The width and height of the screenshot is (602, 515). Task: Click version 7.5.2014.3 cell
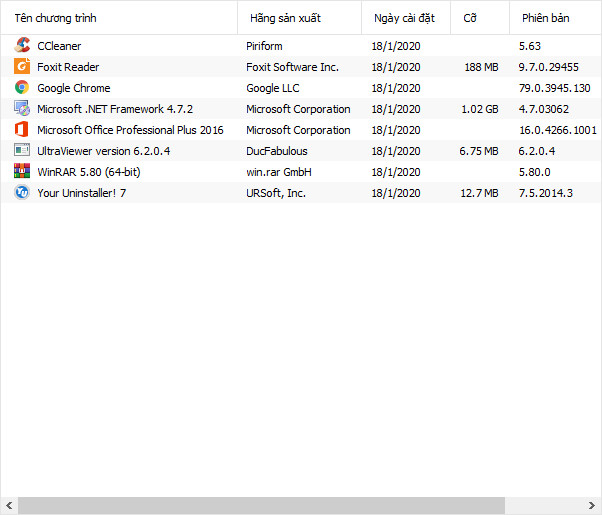[x=546, y=193]
